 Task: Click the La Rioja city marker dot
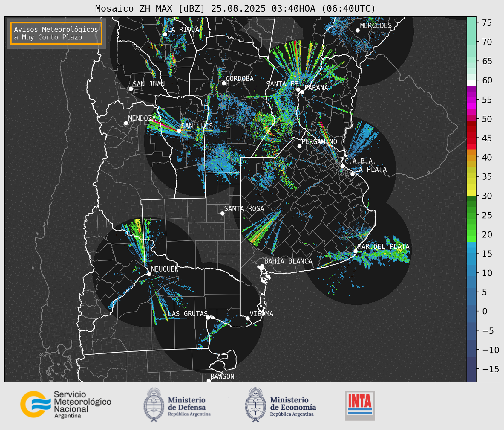pos(165,34)
